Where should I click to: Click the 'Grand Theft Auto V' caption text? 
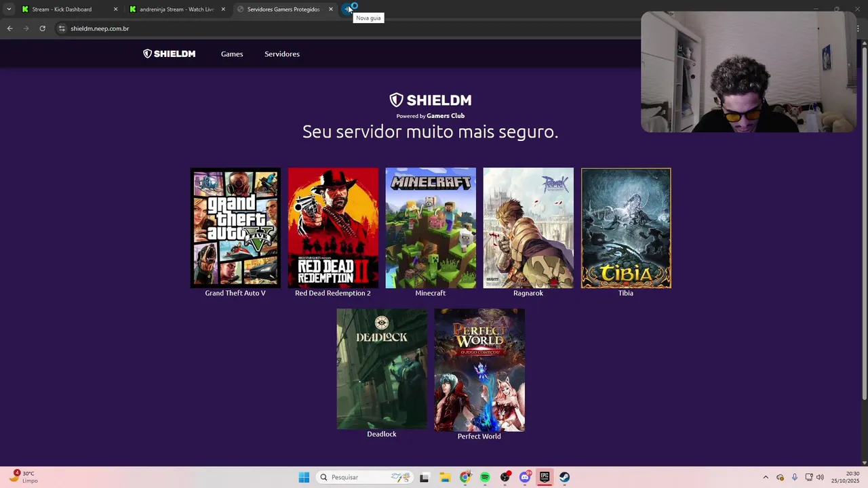[x=235, y=293]
